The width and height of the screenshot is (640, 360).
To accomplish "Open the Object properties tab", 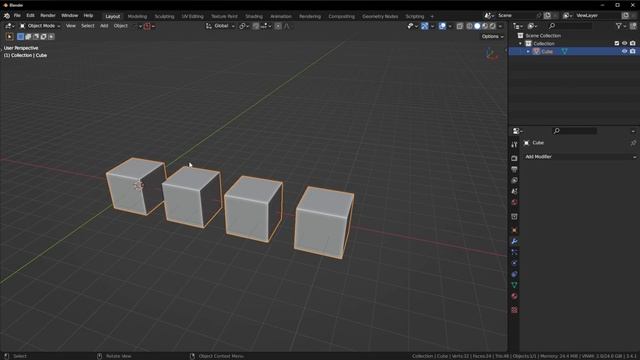I will point(514,230).
